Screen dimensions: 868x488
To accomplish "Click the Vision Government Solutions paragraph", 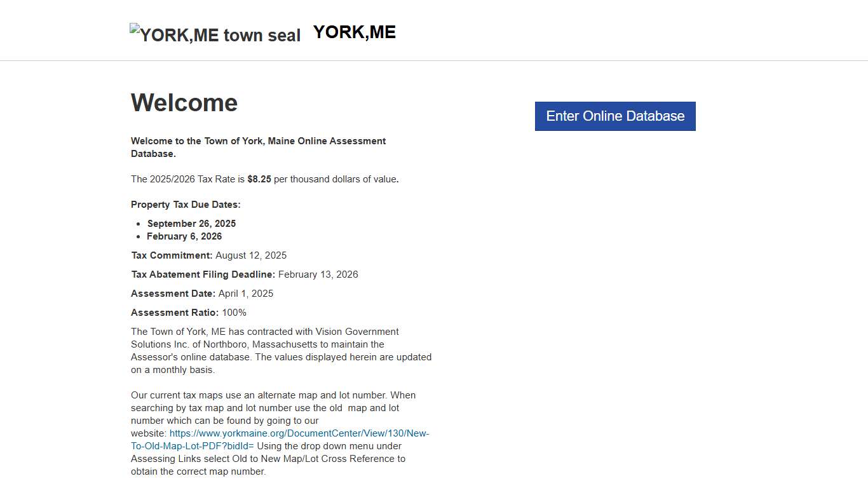I will (281, 351).
